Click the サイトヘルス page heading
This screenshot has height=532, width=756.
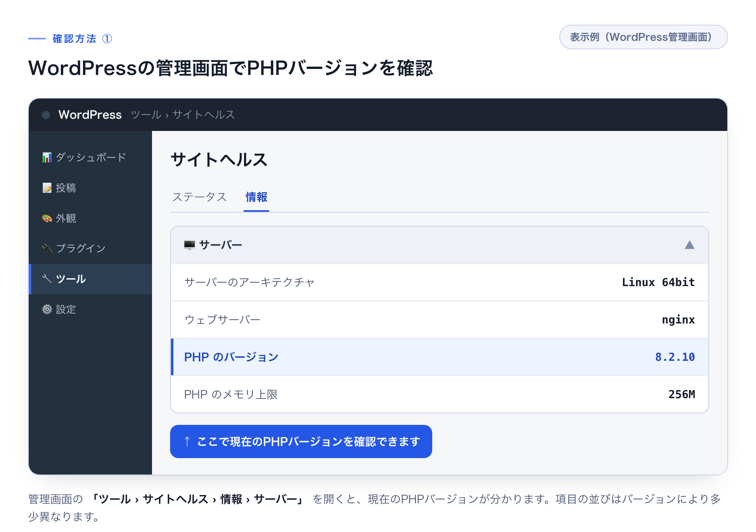tap(219, 160)
